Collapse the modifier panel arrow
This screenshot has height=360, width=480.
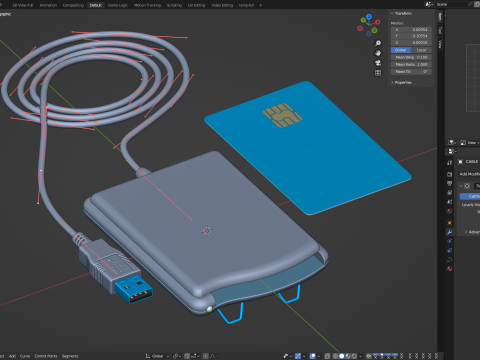(x=461, y=186)
